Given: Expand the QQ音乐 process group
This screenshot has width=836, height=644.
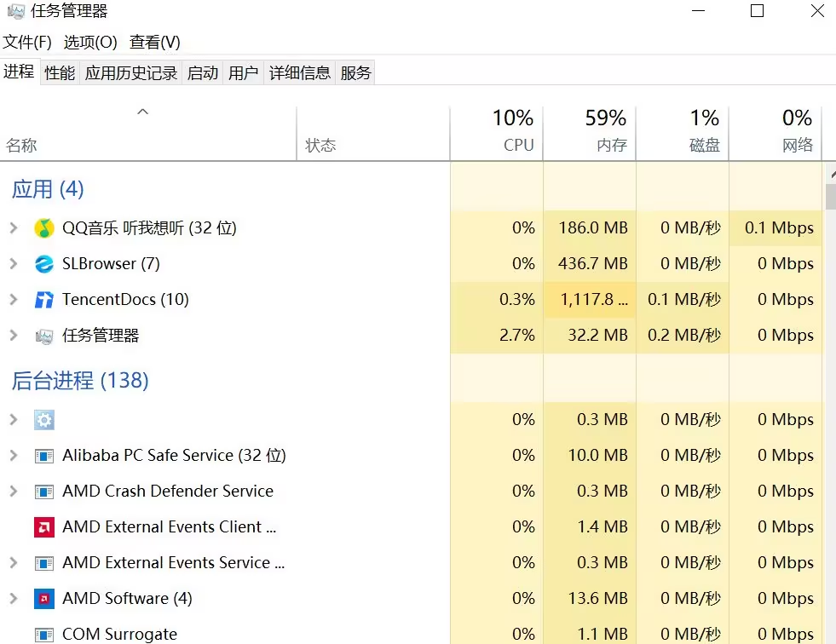Looking at the screenshot, I should click(x=13, y=228).
